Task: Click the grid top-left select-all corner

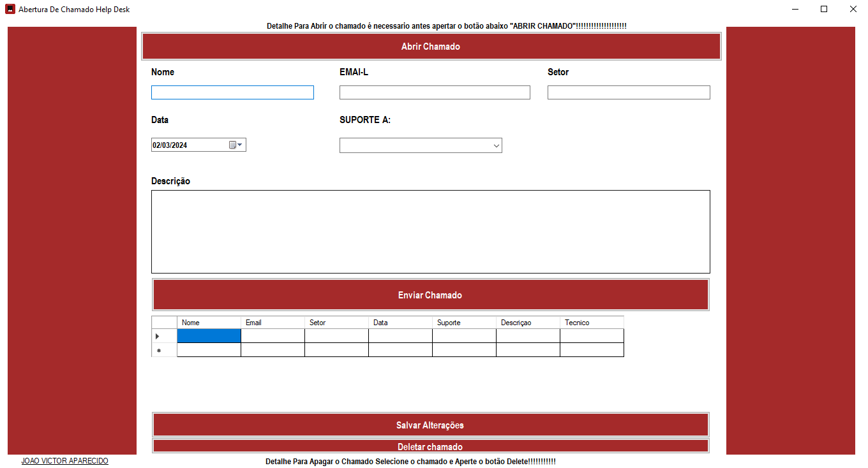Action: point(164,323)
